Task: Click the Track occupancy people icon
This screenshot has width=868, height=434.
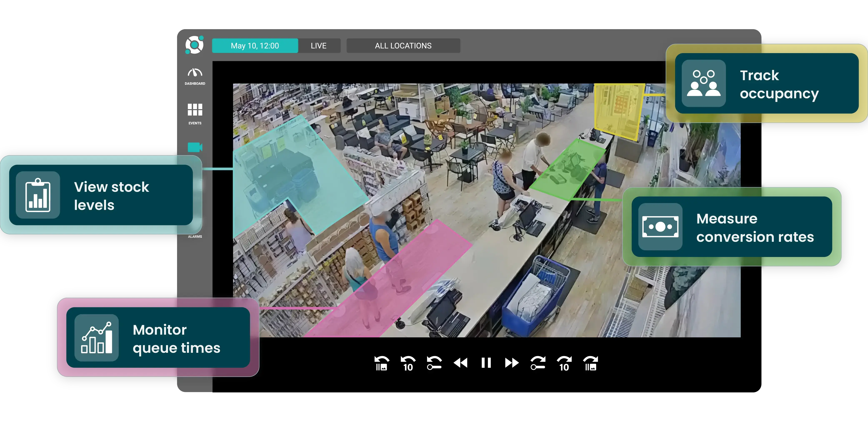Action: pos(704,84)
